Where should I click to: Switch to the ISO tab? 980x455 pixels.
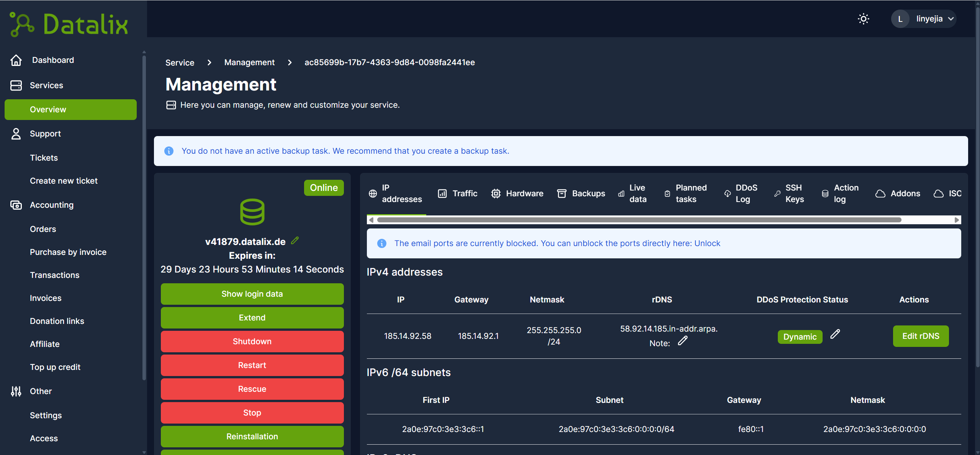(x=947, y=194)
